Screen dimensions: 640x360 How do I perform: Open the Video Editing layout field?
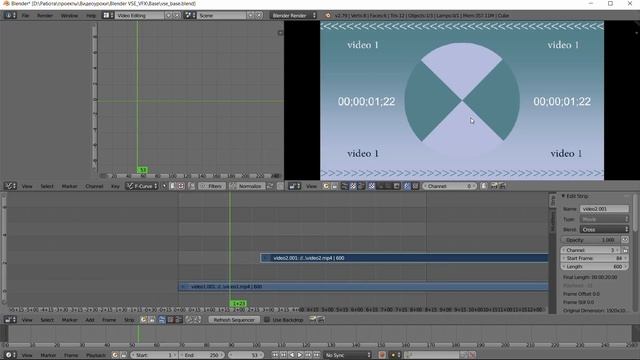pos(139,16)
